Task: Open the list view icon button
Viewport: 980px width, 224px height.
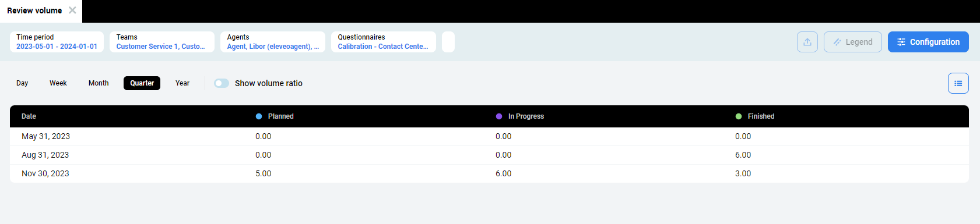Action: (958, 83)
